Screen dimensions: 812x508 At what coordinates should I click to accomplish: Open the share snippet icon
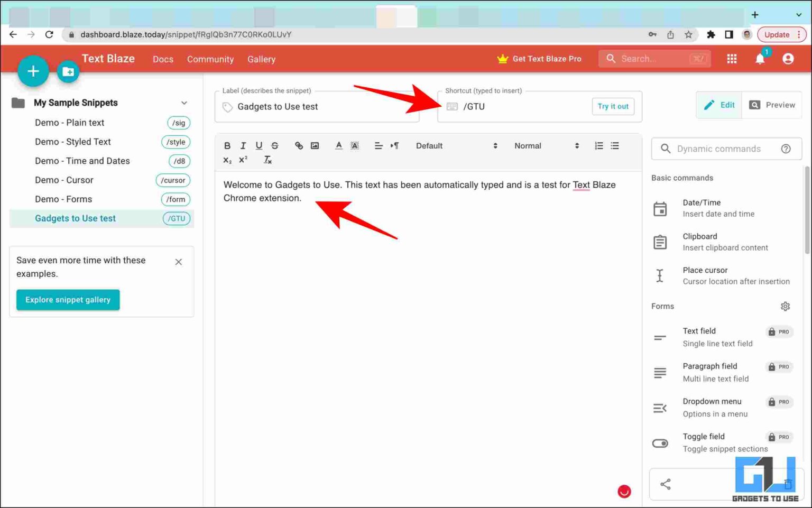(x=666, y=484)
